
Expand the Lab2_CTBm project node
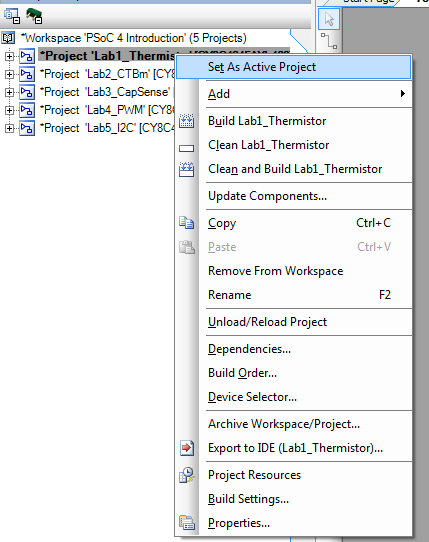coord(9,74)
